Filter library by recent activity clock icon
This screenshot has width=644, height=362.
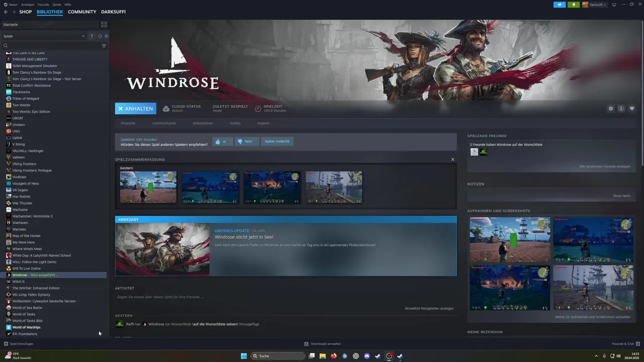(100, 36)
